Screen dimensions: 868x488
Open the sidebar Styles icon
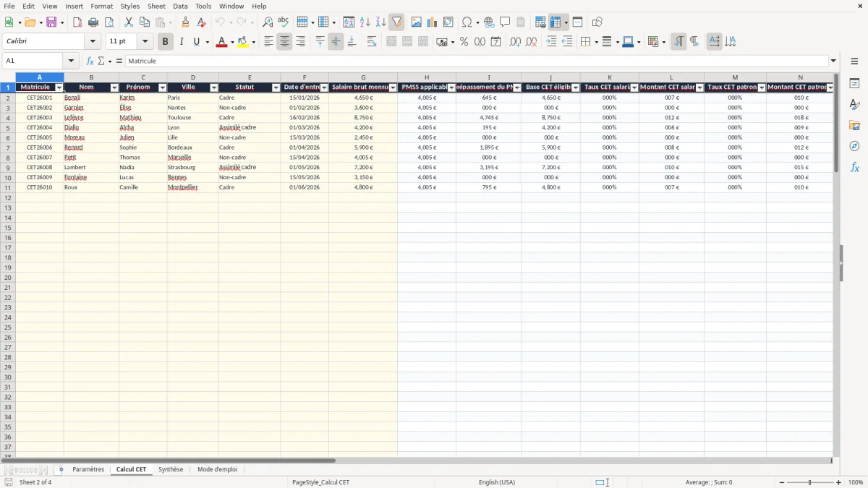click(854, 104)
